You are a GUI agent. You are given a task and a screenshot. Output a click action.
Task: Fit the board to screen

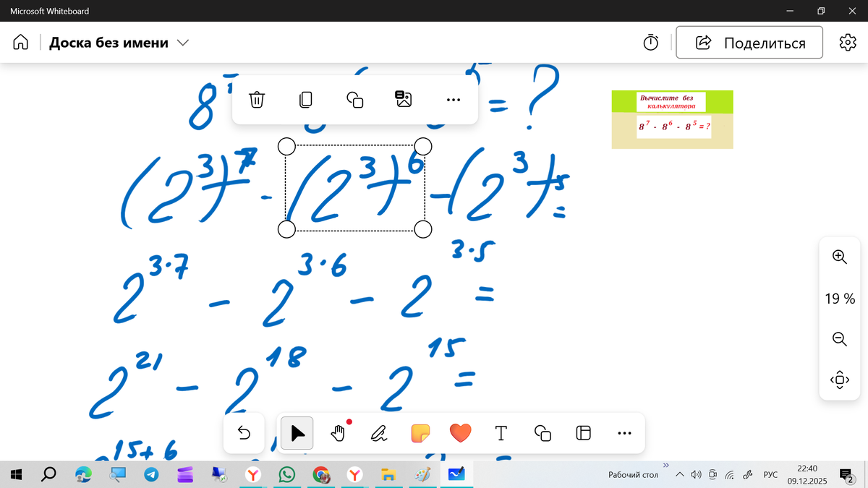[x=839, y=379]
